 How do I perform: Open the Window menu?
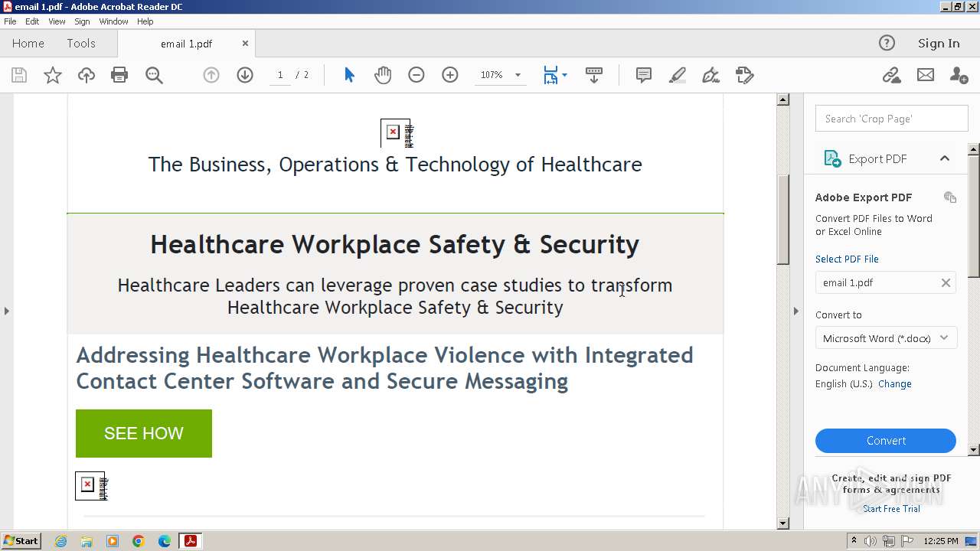(x=113, y=21)
